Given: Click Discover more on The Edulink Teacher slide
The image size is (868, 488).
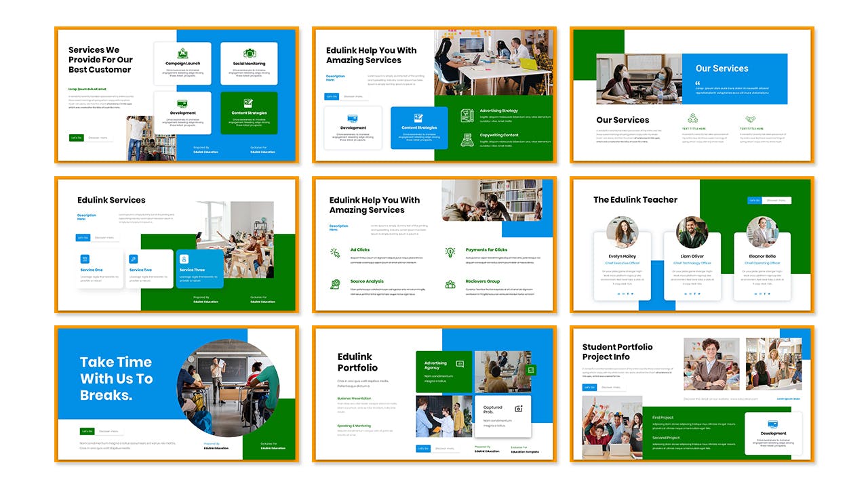Looking at the screenshot, I should [x=776, y=200].
